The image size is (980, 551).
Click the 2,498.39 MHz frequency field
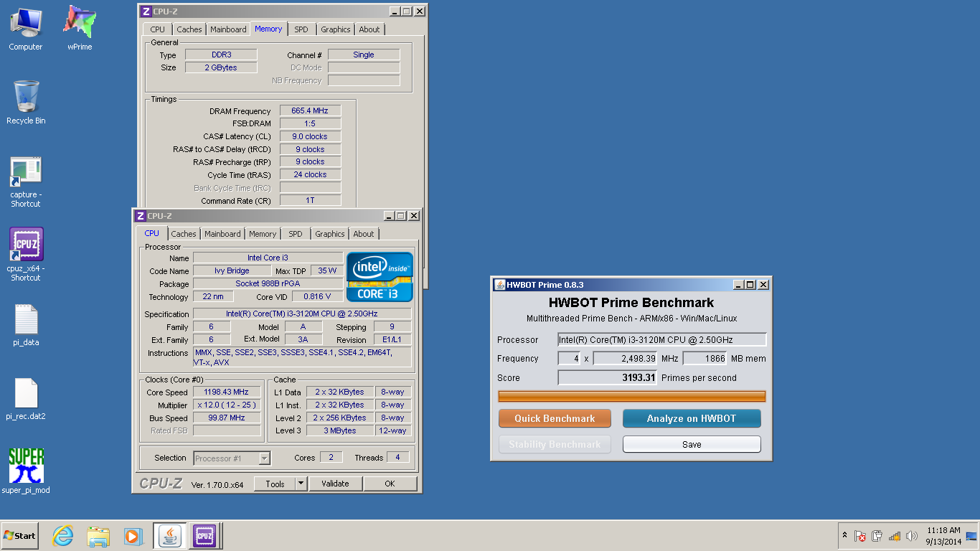[x=625, y=358]
